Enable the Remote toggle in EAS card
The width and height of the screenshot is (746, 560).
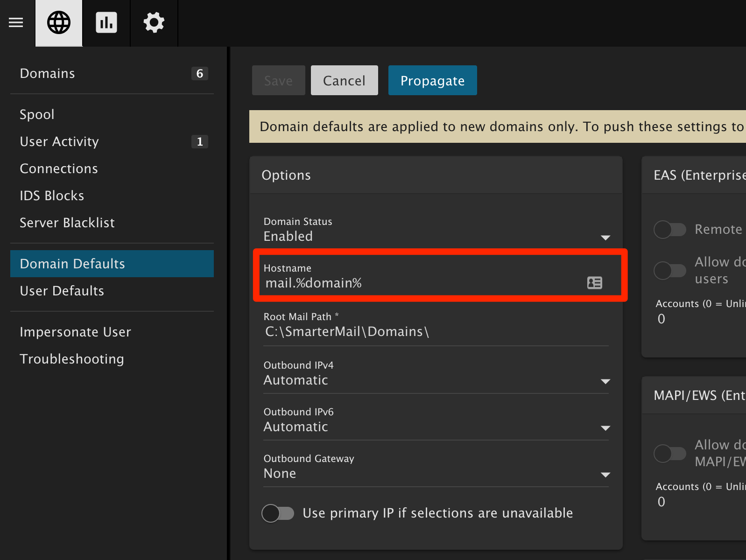(669, 230)
